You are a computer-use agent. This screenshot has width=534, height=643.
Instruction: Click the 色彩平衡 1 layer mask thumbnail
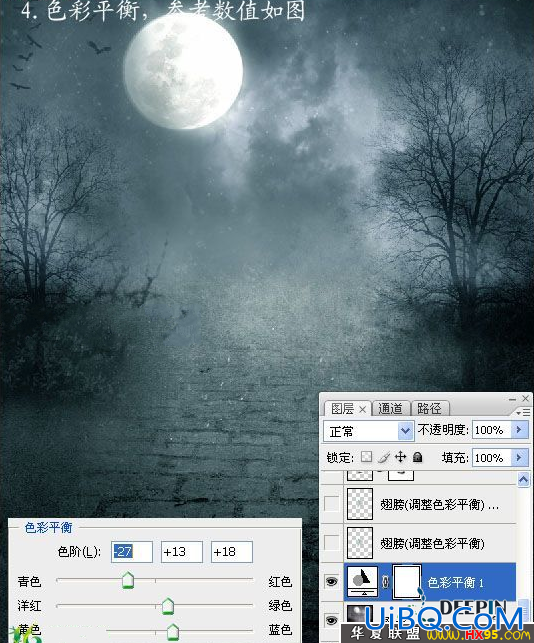407,581
